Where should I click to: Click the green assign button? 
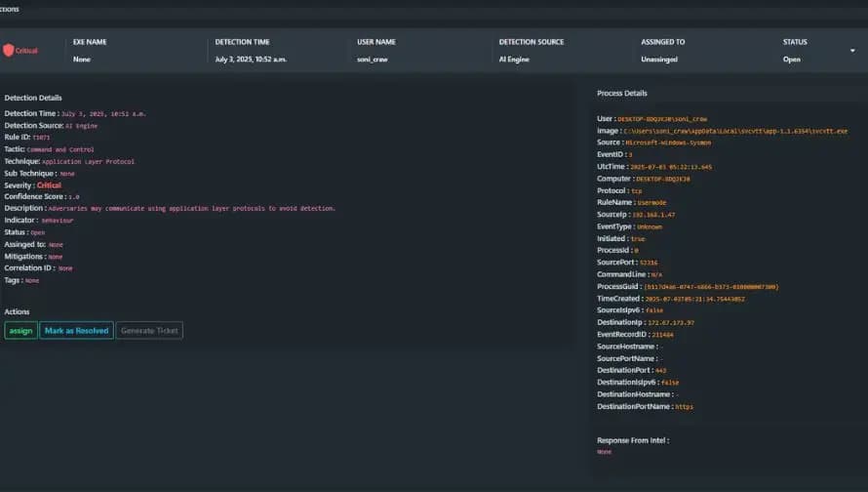(x=20, y=331)
